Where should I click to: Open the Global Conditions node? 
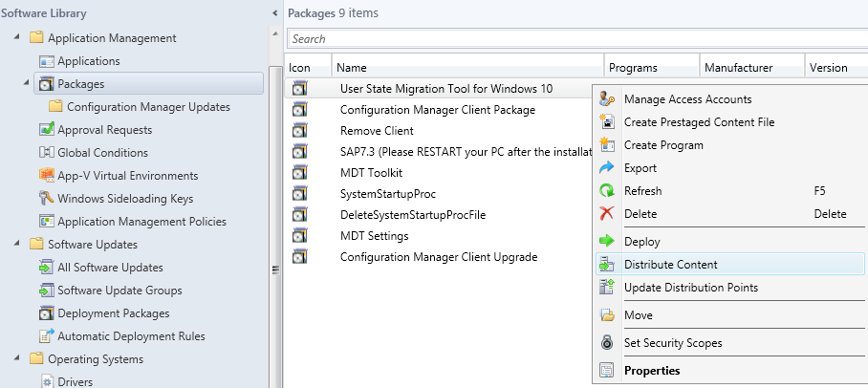[103, 153]
